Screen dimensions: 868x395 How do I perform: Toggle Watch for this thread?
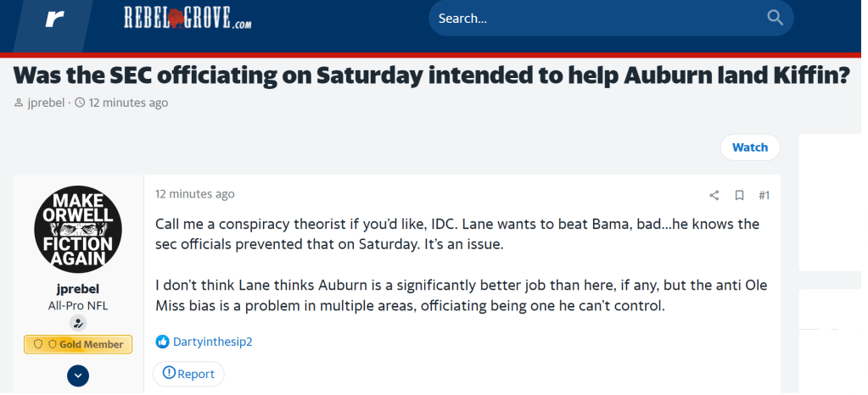coord(749,147)
